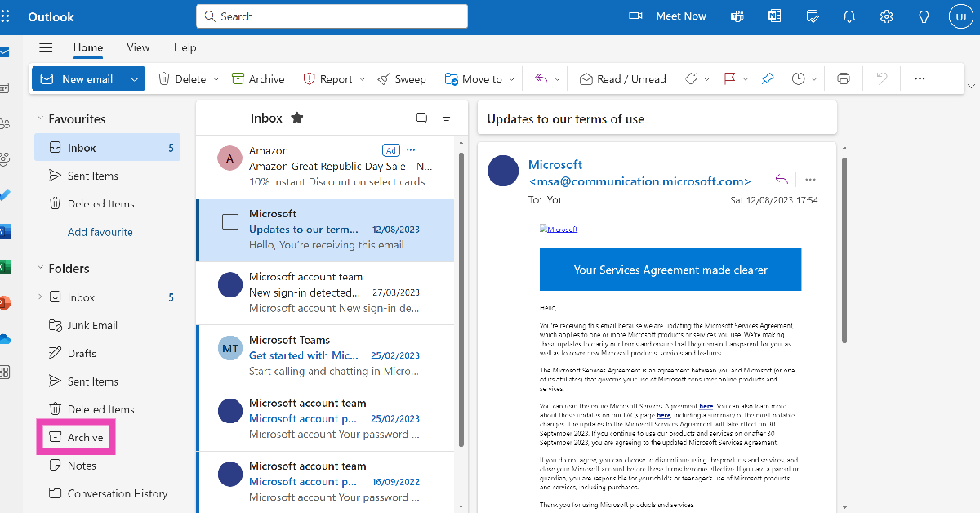Click the Sweep broom icon
This screenshot has height=513, width=980.
[x=384, y=79]
